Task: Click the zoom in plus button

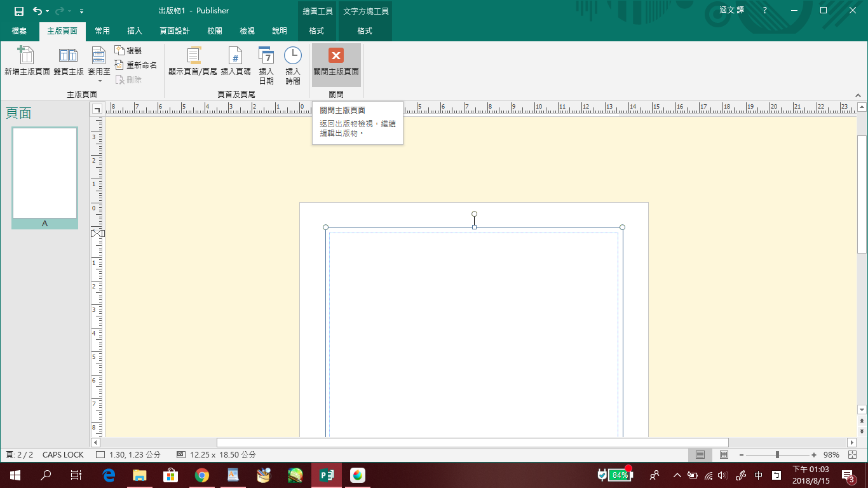Action: 814,455
